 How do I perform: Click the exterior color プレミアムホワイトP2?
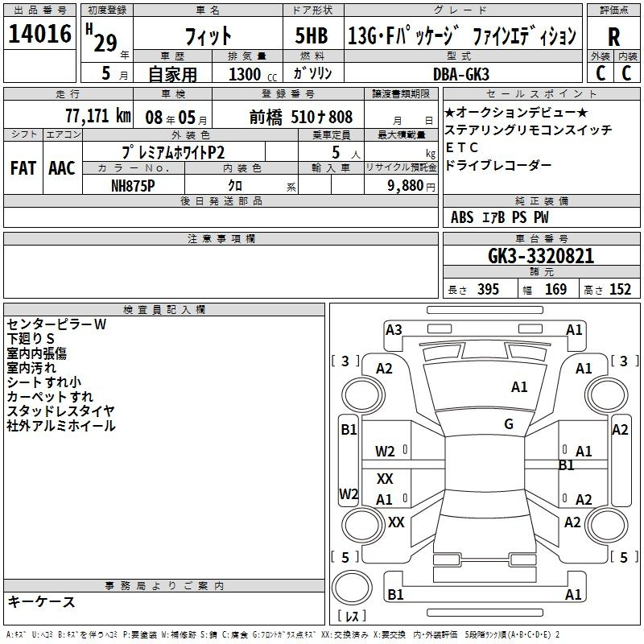(x=174, y=151)
